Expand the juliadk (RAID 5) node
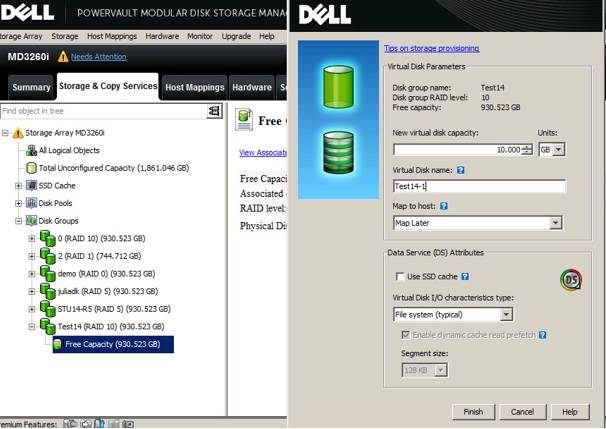 (32, 291)
